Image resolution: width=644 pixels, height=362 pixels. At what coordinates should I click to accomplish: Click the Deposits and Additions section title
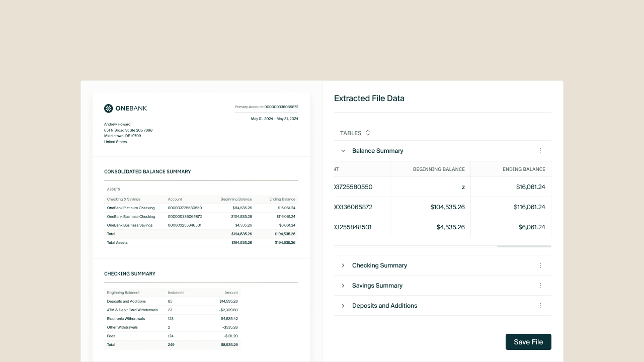click(x=384, y=306)
